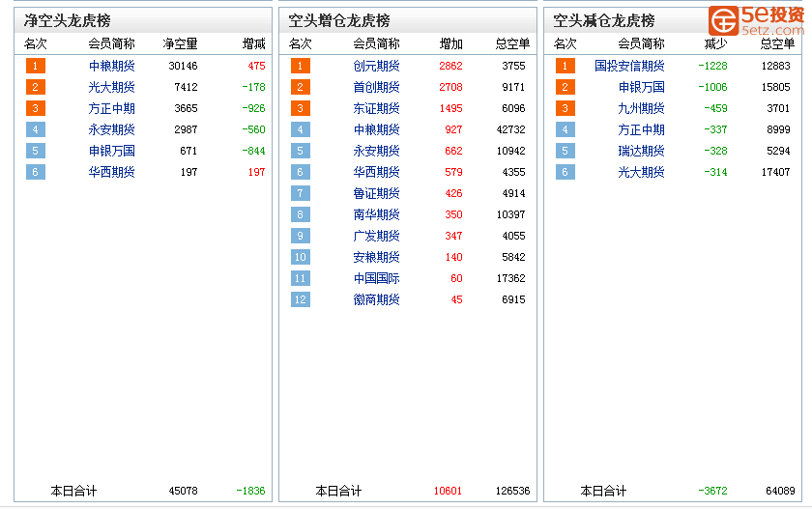Click rank 7 badge beside 鲁证期货
This screenshot has height=509, width=812.
click(301, 193)
